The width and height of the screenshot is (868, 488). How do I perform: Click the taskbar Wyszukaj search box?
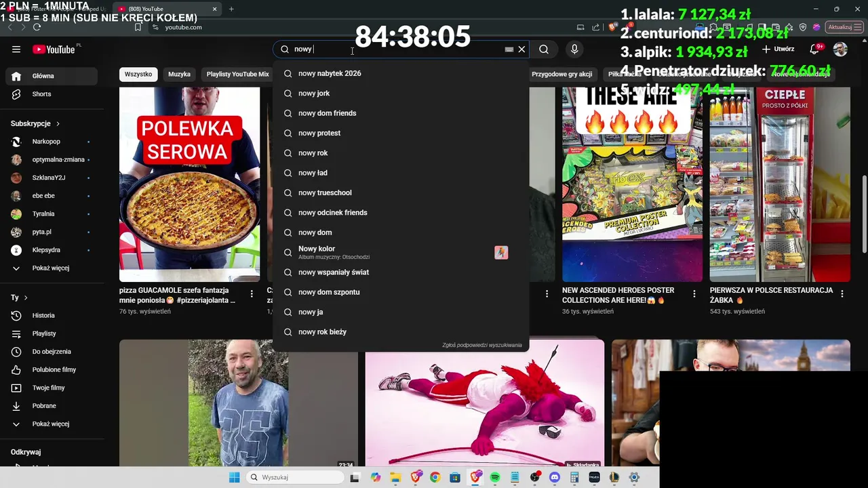[x=295, y=477]
